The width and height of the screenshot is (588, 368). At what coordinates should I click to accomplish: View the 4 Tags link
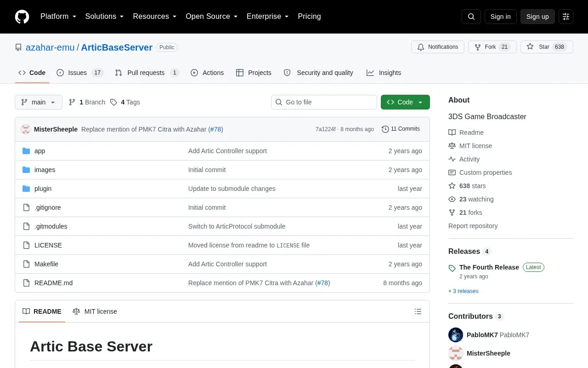[125, 102]
